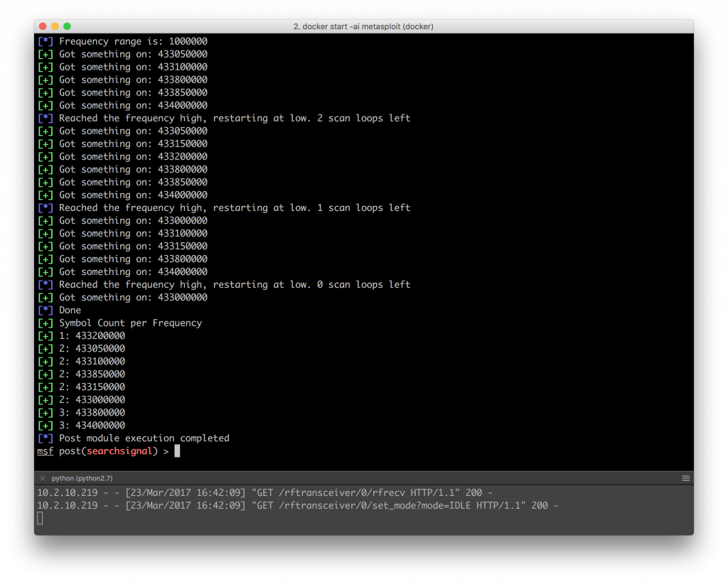The width and height of the screenshot is (728, 584).
Task: Maximize the window using the green button
Action: pos(68,26)
